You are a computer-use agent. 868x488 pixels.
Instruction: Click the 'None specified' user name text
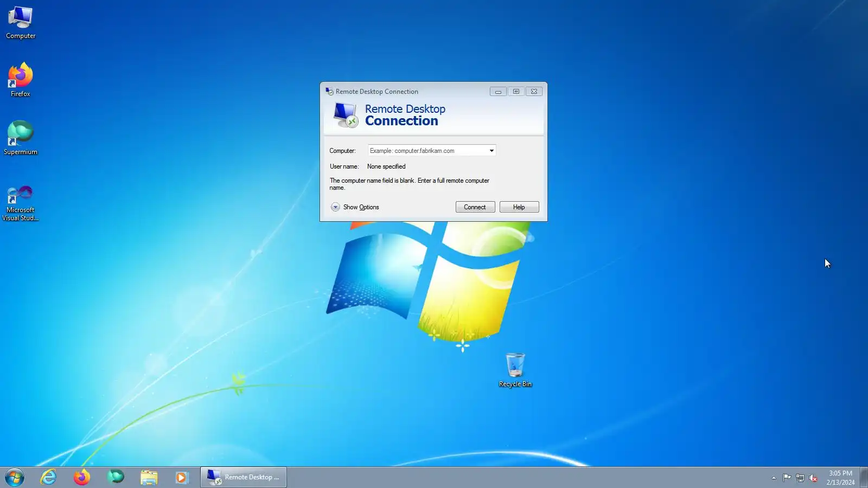pos(386,166)
